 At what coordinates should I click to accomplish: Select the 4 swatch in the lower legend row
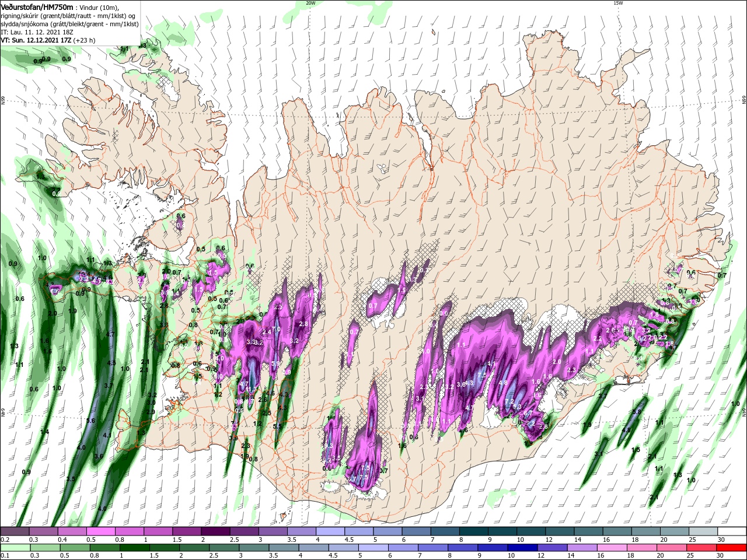[x=313, y=548]
